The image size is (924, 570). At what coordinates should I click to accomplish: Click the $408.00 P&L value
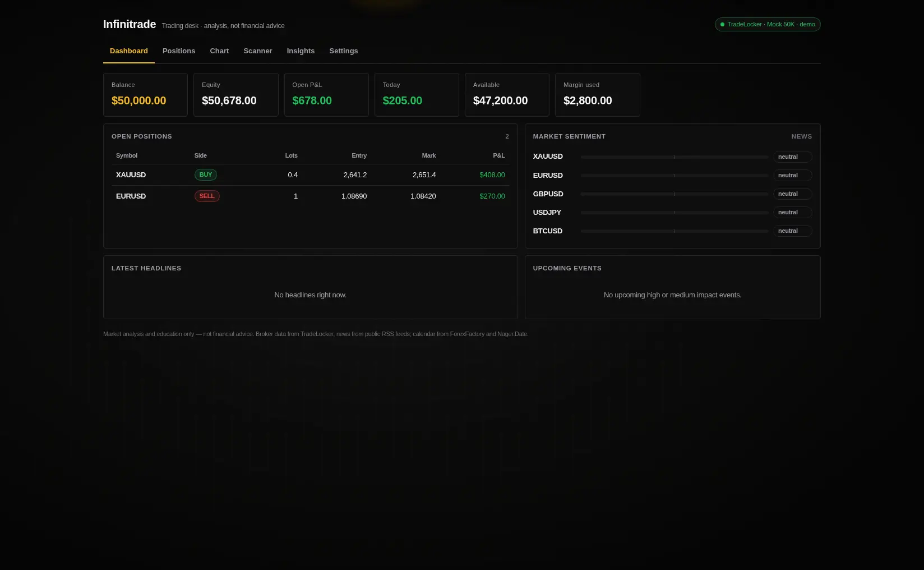492,175
